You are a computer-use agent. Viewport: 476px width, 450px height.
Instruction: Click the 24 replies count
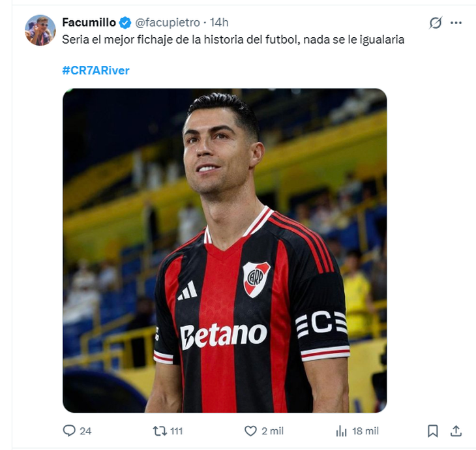click(x=85, y=431)
